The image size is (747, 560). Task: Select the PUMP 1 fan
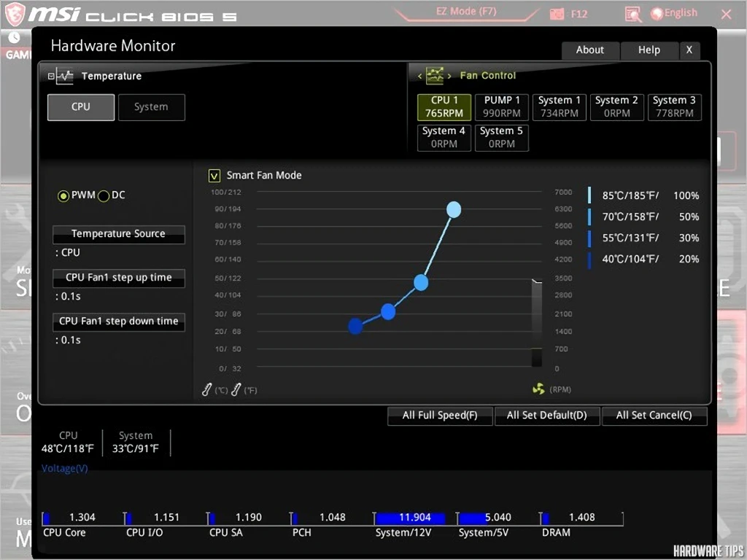[x=502, y=107]
